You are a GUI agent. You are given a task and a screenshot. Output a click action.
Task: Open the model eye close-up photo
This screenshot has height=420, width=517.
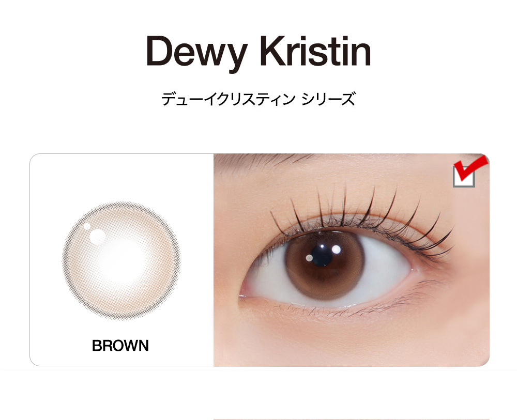tap(352, 260)
